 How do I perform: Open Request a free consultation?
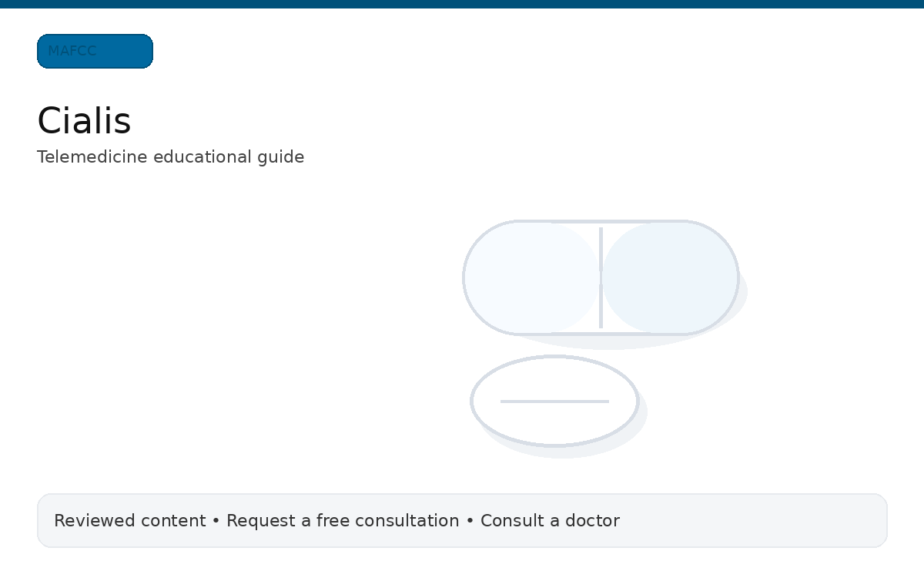[342, 521]
